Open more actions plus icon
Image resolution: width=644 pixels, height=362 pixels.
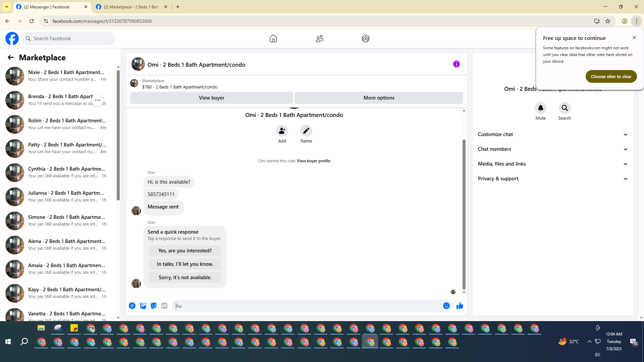pyautogui.click(x=132, y=306)
